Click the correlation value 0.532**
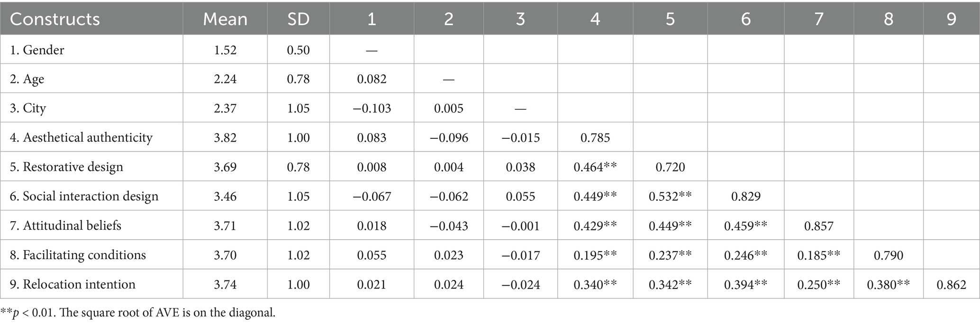 [670, 196]
